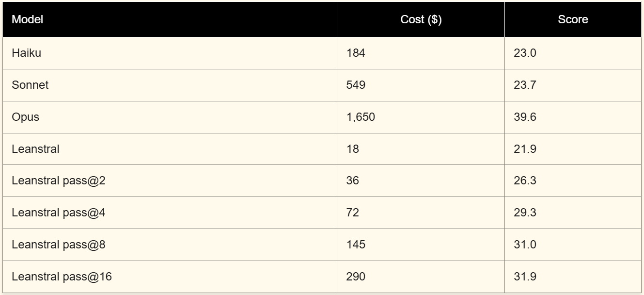Click Sonnet's cost value 549
Screen dimensions: 644x295
coord(356,85)
